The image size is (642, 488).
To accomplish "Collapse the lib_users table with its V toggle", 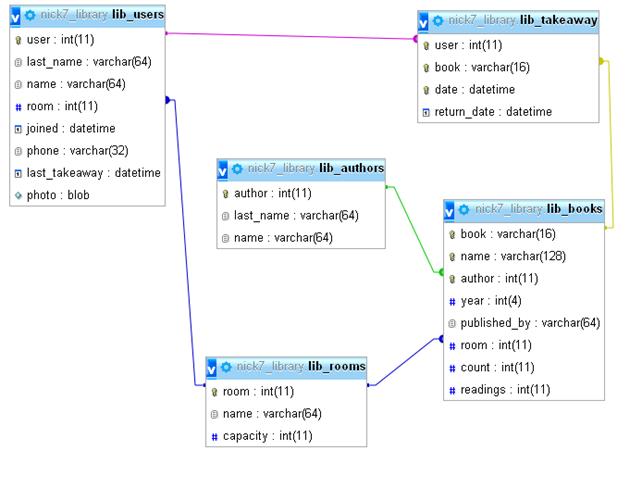I will pyautogui.click(x=15, y=15).
